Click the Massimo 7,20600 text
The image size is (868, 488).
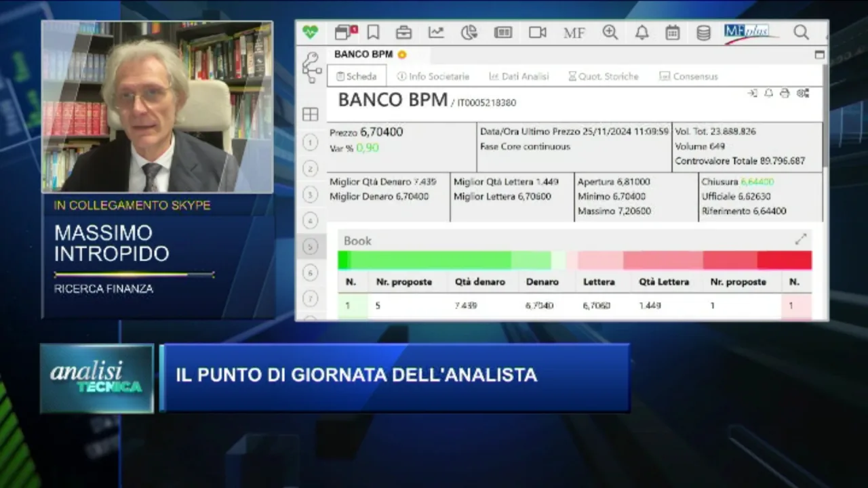614,211
